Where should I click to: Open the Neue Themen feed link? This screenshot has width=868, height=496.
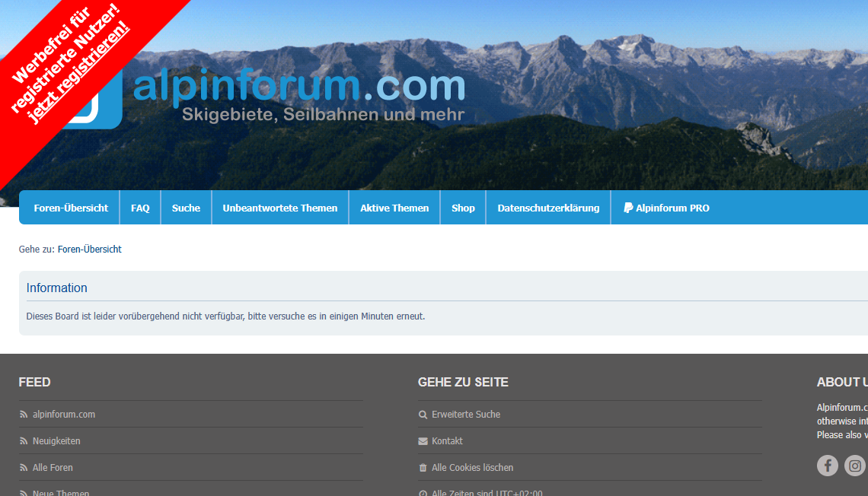pos(61,492)
